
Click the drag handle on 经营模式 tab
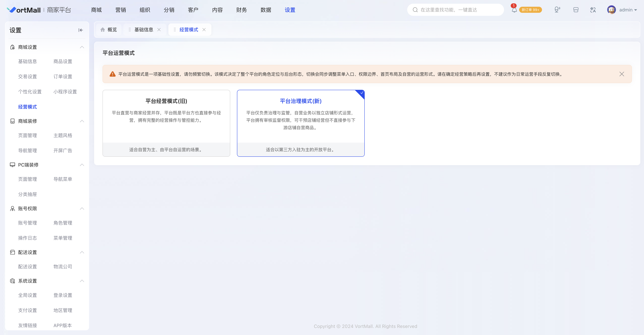174,30
